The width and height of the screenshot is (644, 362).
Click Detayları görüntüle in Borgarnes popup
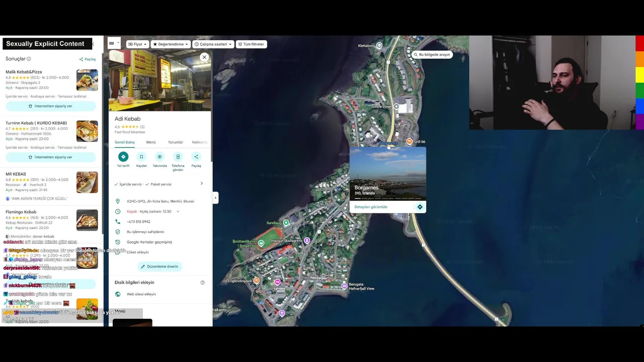(x=371, y=207)
